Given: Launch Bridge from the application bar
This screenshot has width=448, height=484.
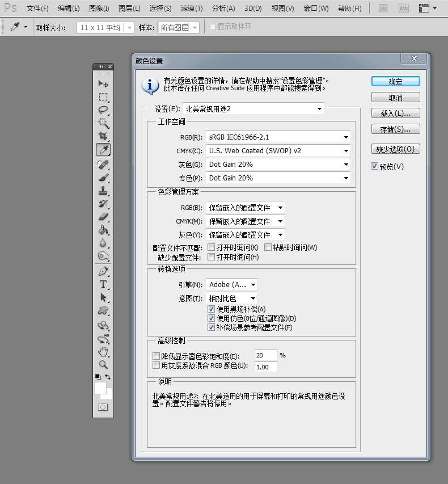Looking at the screenshot, I should pos(383,9).
